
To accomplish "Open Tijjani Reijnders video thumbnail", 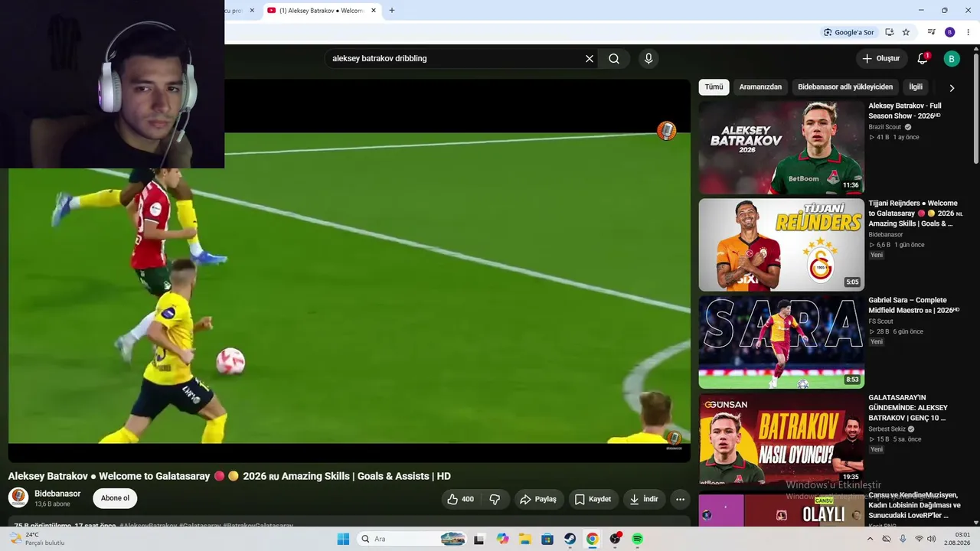I will (781, 245).
